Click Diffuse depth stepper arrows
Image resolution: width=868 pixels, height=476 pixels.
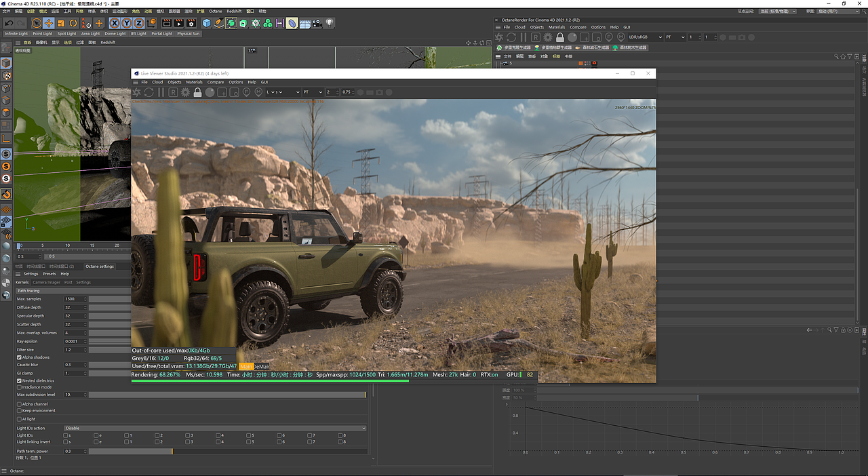(85, 307)
